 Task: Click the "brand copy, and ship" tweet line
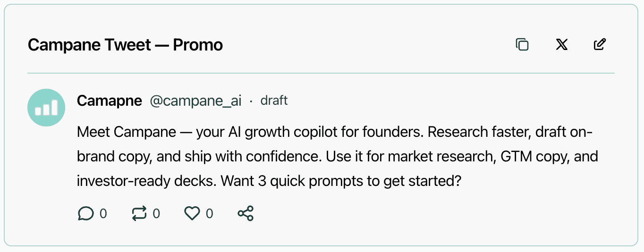pyautogui.click(x=138, y=156)
